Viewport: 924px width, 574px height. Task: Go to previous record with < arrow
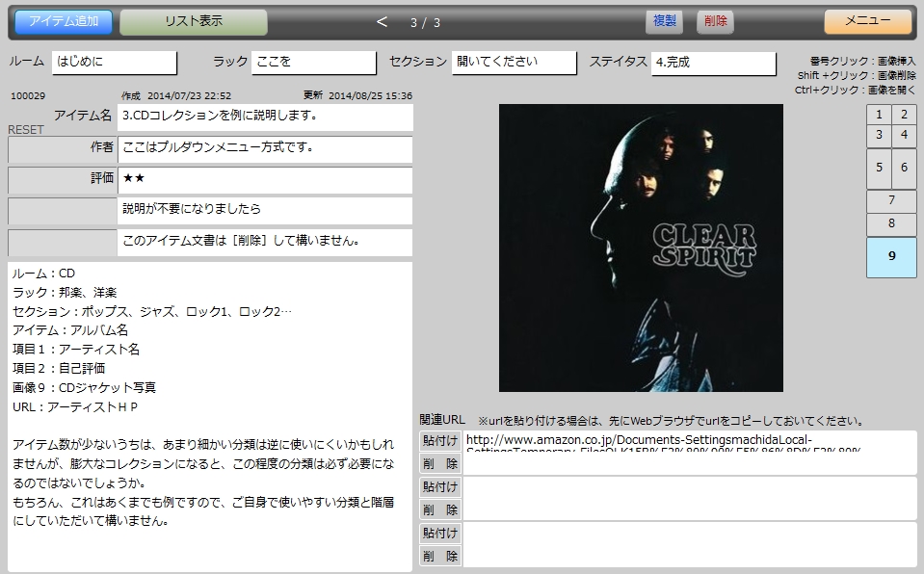(382, 22)
